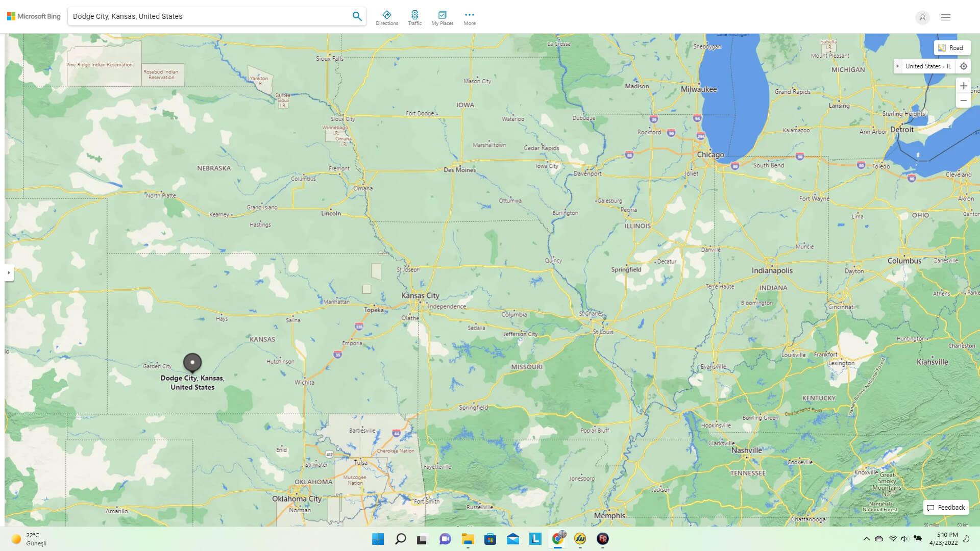Click the Microsoft Bing logo
Image resolution: width=980 pixels, height=551 pixels.
point(34,16)
